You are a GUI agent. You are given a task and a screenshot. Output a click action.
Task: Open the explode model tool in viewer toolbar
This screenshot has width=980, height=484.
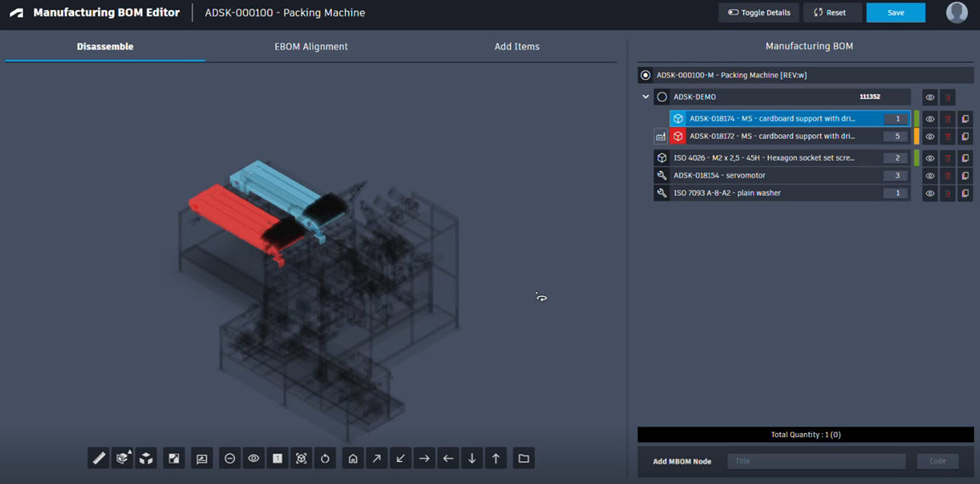123,458
